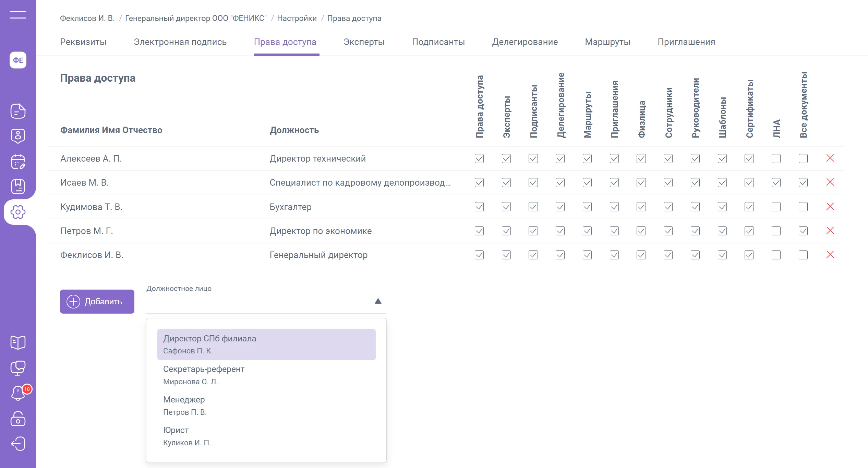868x468 pixels.
Task: Click the Добавить button
Action: 97,301
